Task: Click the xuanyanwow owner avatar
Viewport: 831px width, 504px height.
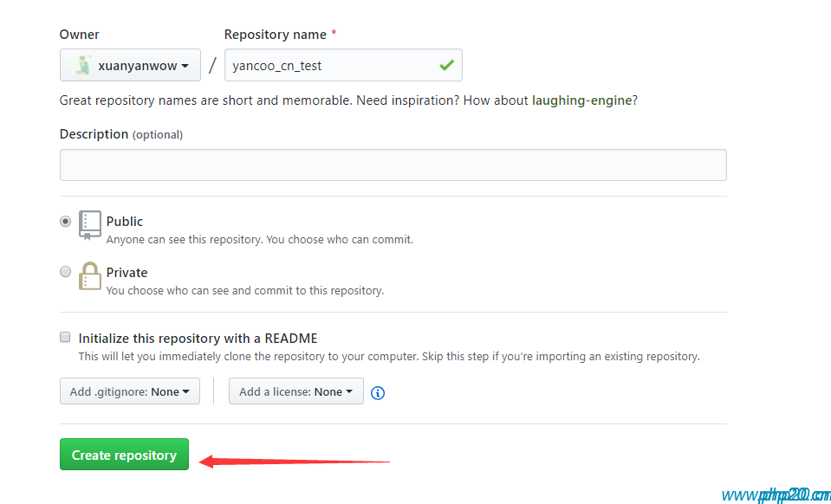Action: 82,66
